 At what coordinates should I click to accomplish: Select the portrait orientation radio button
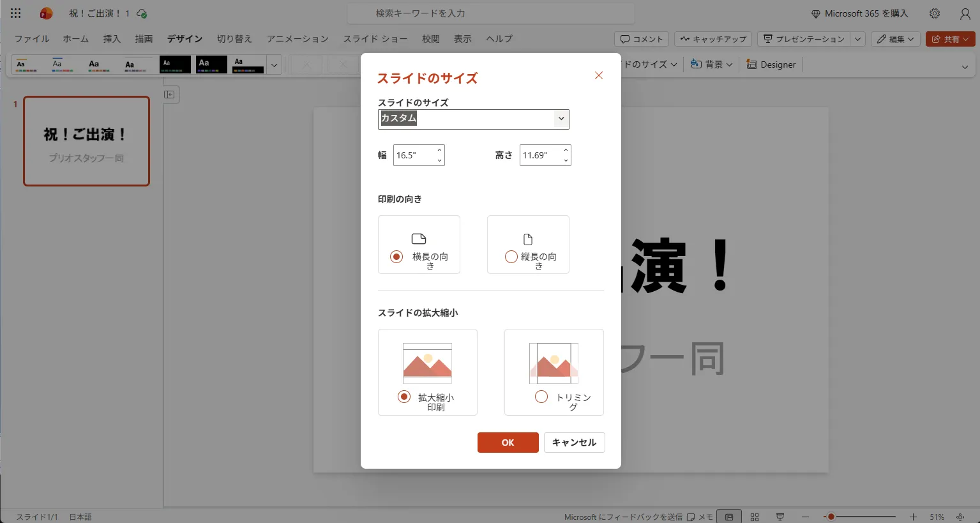pyautogui.click(x=511, y=257)
